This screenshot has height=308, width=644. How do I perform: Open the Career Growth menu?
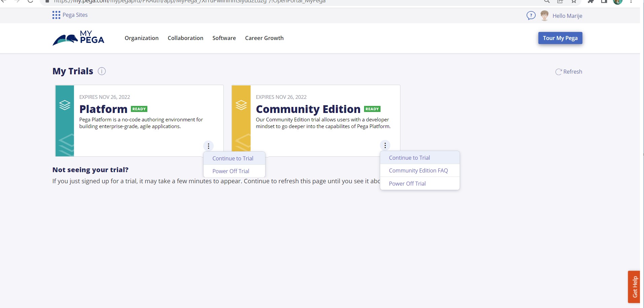(x=264, y=38)
